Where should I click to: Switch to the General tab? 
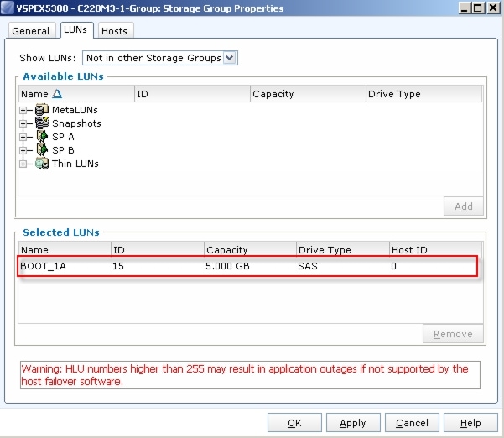tap(31, 31)
